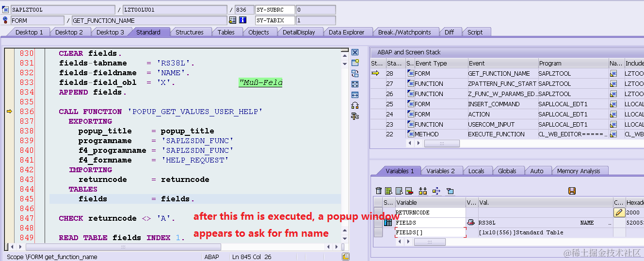Click the red hat icon in FIELDS row
The image size is (644, 261).
tap(471, 222)
